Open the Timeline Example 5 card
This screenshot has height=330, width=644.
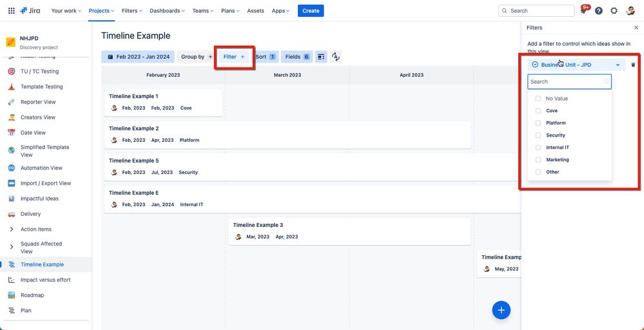click(x=313, y=167)
